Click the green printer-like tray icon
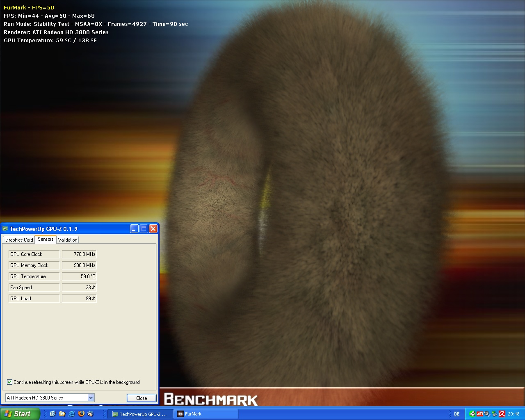The image size is (525, 420). [x=472, y=414]
